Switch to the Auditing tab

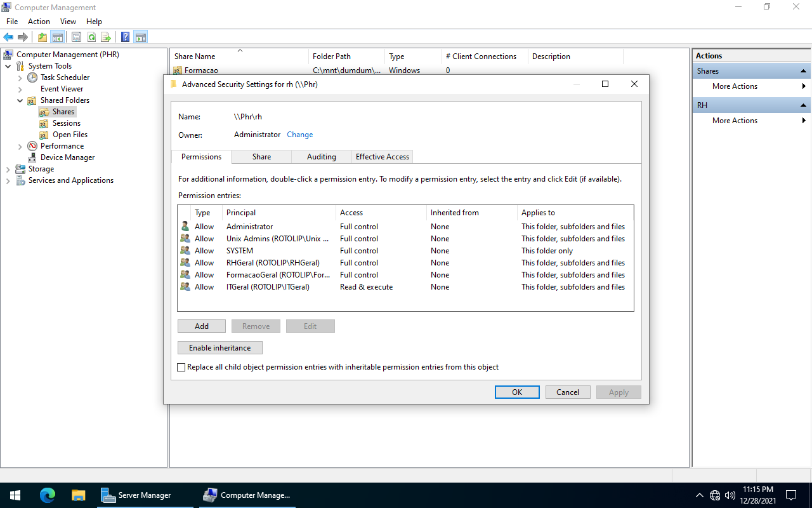[321, 157]
